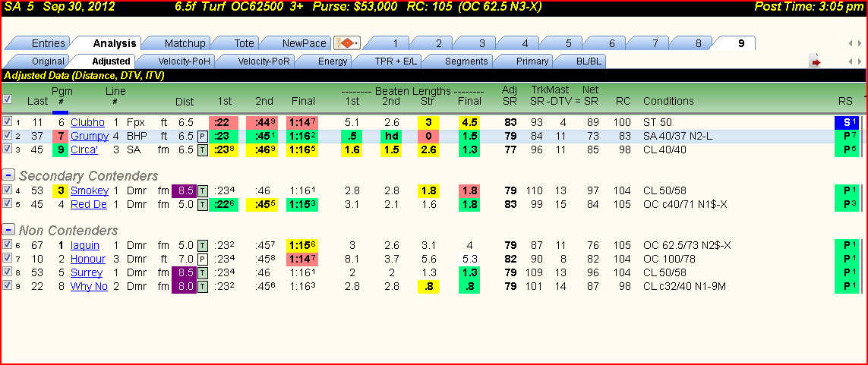Uncheck the Red De row checkbox
The height and width of the screenshot is (365, 868).
(7, 203)
